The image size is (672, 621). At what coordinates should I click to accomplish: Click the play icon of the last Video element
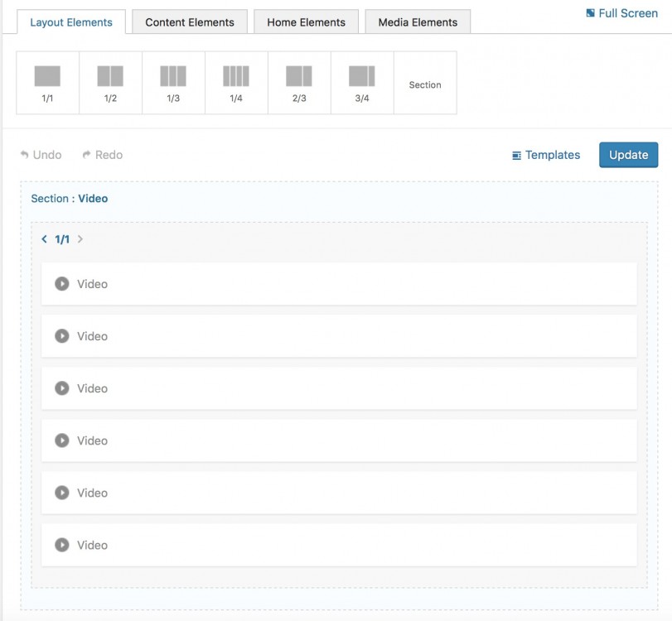(x=62, y=545)
